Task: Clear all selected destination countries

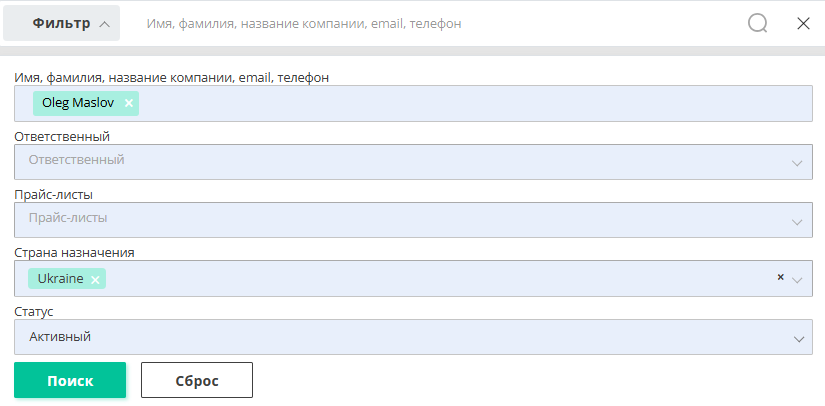Action: point(780,277)
